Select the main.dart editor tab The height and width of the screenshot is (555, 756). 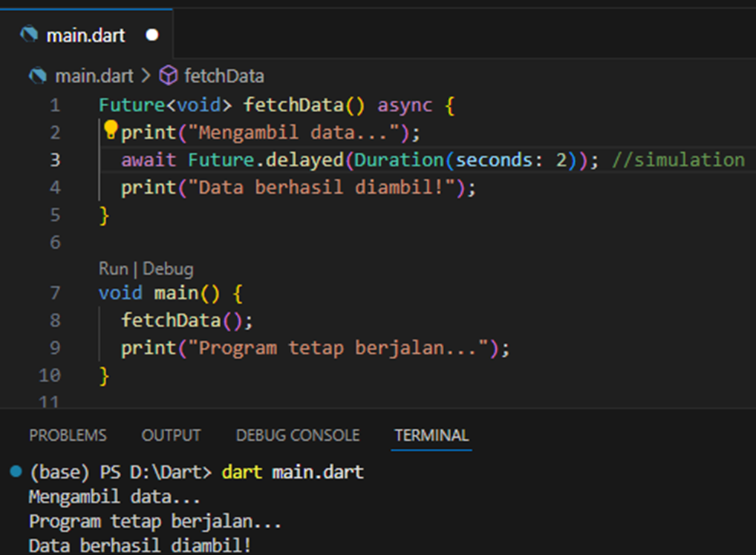pos(85,35)
